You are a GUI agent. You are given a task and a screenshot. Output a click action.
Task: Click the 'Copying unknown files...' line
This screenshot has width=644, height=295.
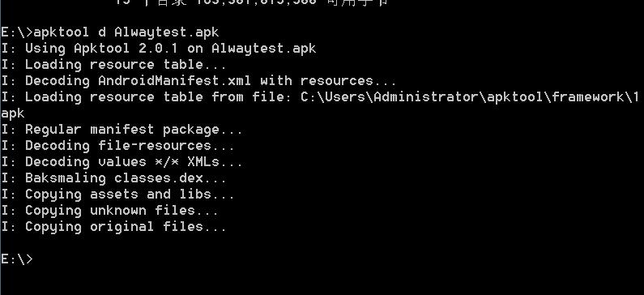click(109, 211)
